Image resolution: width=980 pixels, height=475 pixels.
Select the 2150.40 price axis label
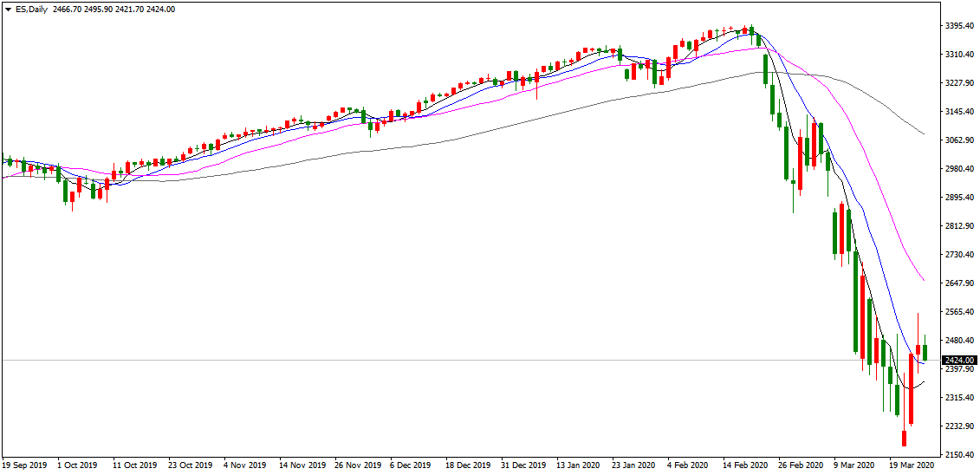pyautogui.click(x=959, y=455)
